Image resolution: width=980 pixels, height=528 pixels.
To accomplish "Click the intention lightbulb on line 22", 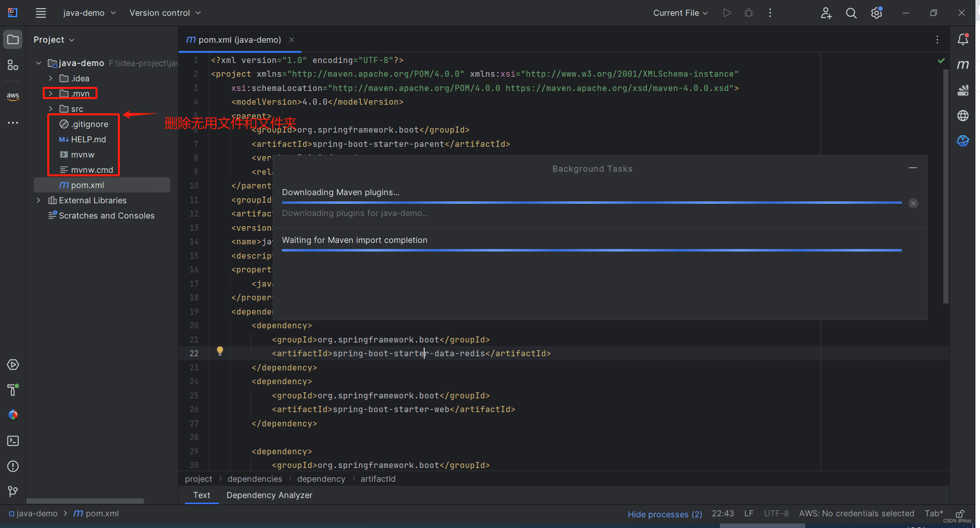I will click(x=220, y=351).
